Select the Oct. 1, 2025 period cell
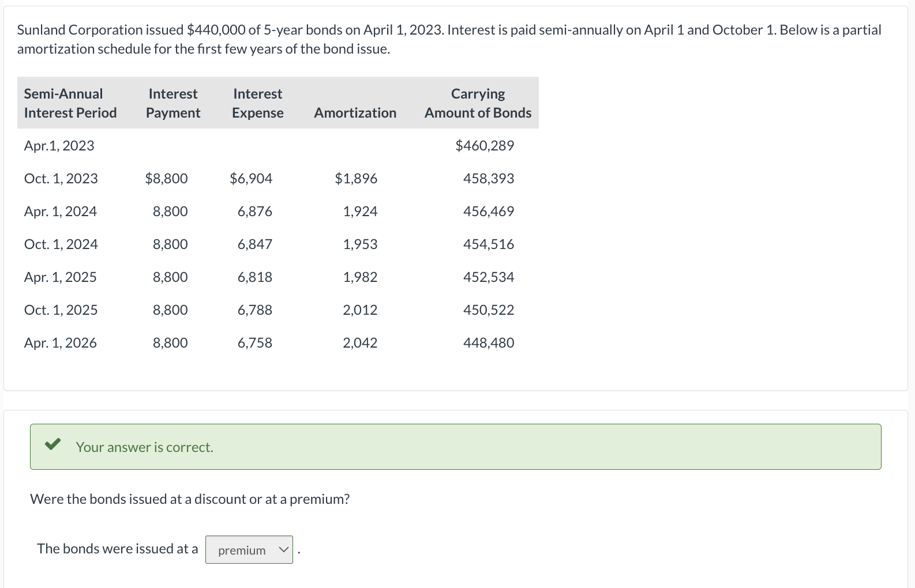Screen dimensions: 915x588 pos(61,310)
